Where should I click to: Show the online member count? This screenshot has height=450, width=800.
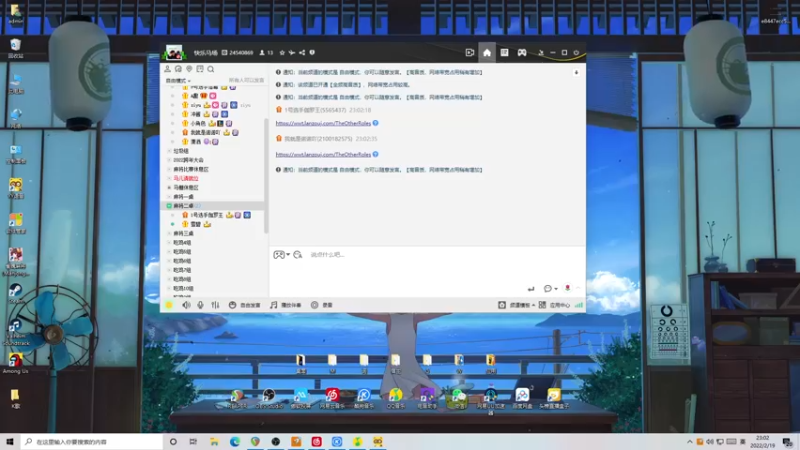tap(266, 53)
